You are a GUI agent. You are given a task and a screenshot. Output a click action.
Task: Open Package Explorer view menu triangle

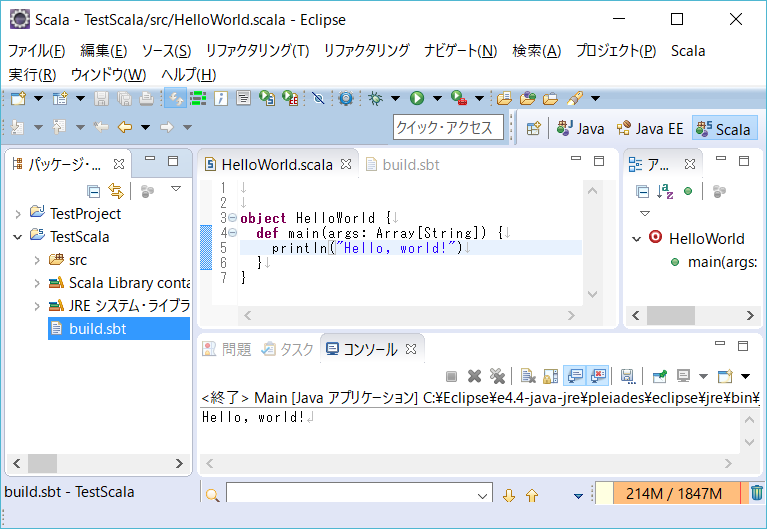click(x=176, y=188)
